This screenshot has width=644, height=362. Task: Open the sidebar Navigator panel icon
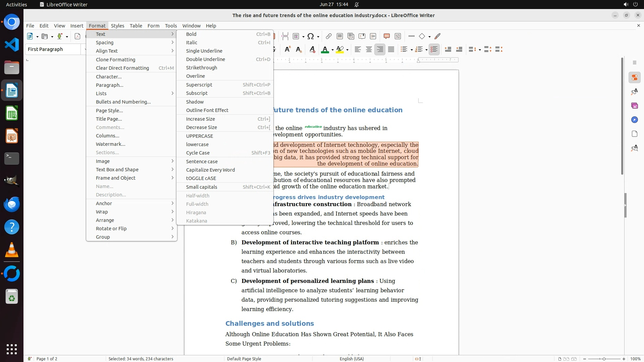pos(634,120)
